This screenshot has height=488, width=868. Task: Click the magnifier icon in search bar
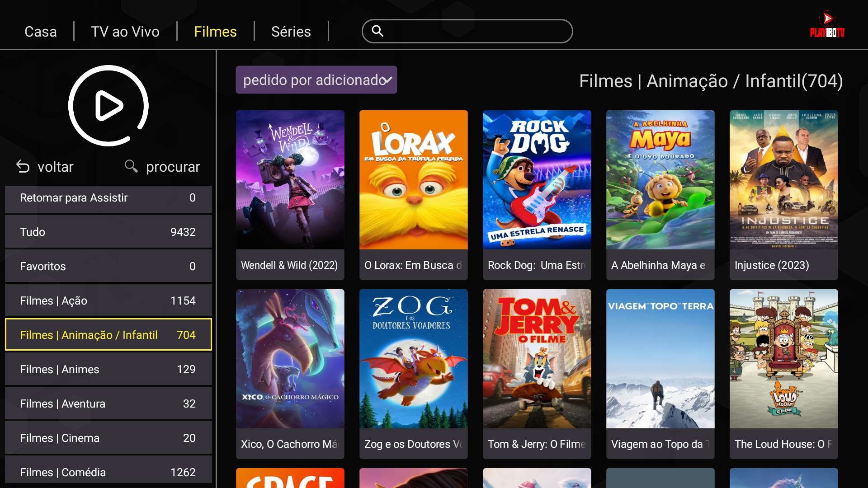point(377,31)
